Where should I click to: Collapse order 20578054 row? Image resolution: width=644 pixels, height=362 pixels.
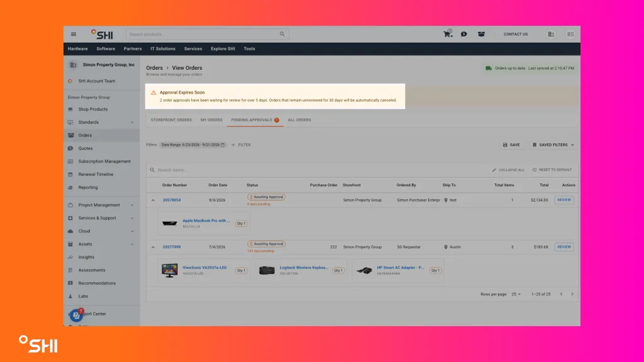[x=153, y=200]
